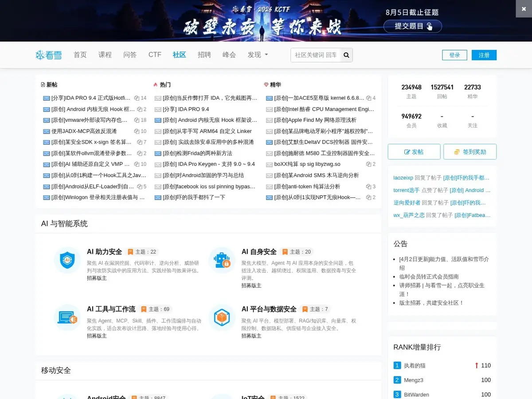Open the AI 平台与数据安全 cube icon
This screenshot has height=399, width=532.
pos(222,317)
